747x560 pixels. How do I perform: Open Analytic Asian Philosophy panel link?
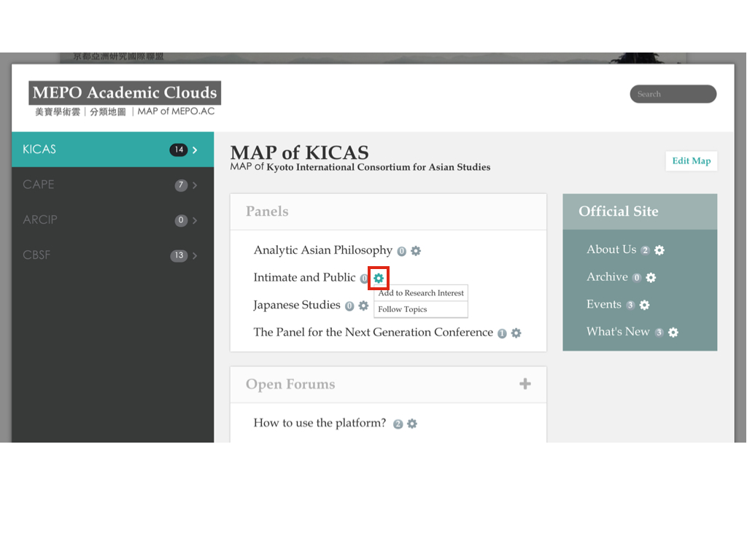point(323,251)
